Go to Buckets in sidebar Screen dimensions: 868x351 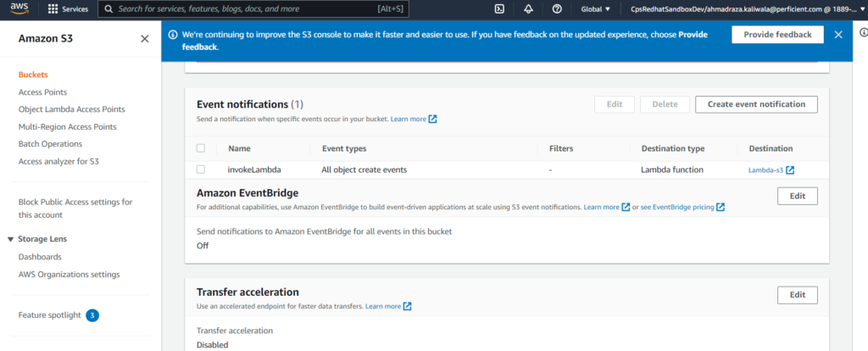click(x=33, y=75)
